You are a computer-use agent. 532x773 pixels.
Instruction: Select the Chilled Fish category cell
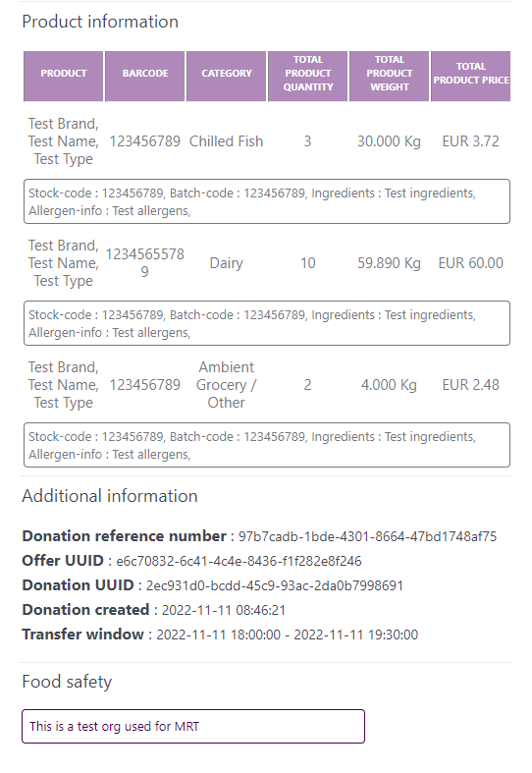226,141
